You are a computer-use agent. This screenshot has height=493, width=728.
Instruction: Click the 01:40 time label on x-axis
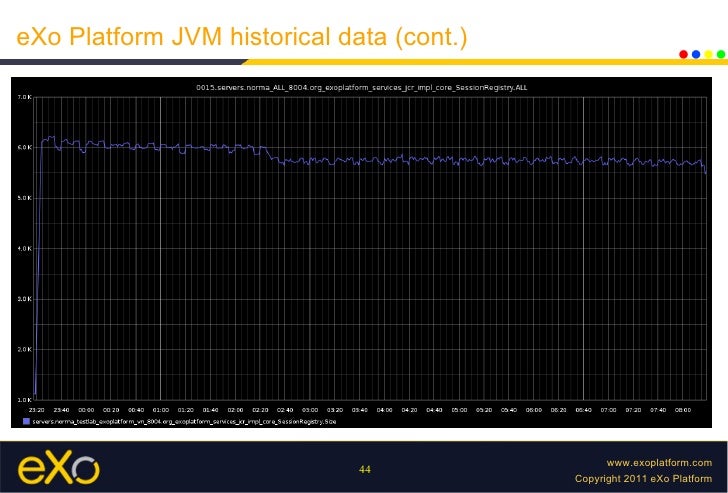tap(210, 410)
